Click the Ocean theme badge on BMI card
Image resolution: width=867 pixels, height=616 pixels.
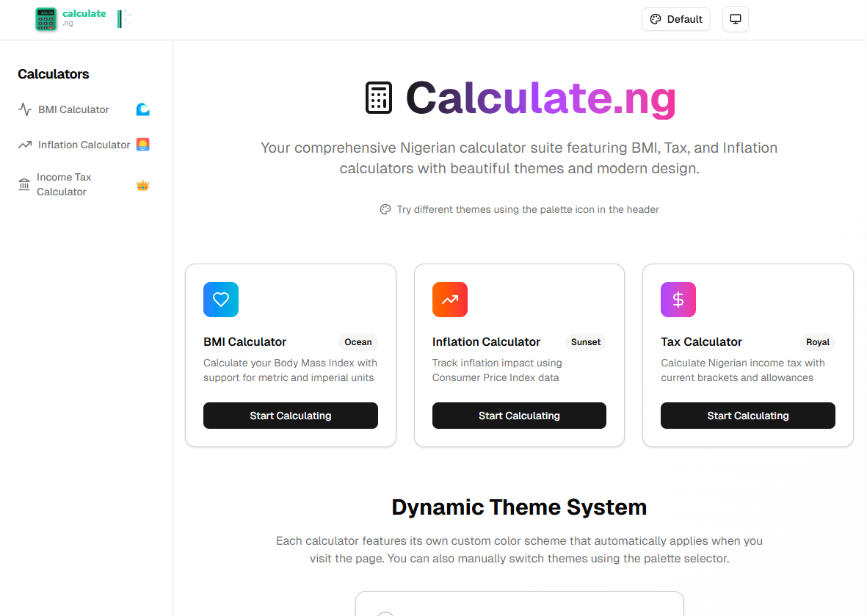[358, 342]
